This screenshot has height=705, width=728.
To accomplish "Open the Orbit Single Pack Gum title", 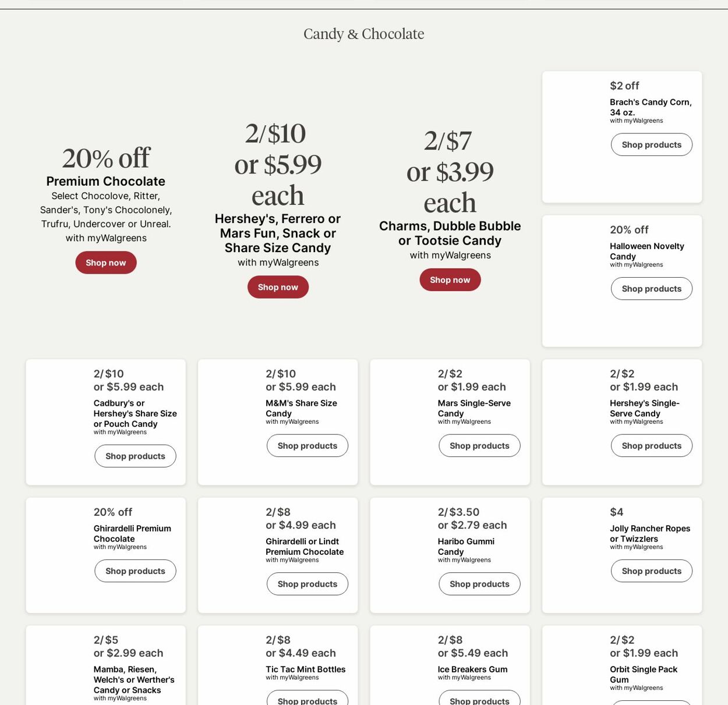I will click(643, 675).
